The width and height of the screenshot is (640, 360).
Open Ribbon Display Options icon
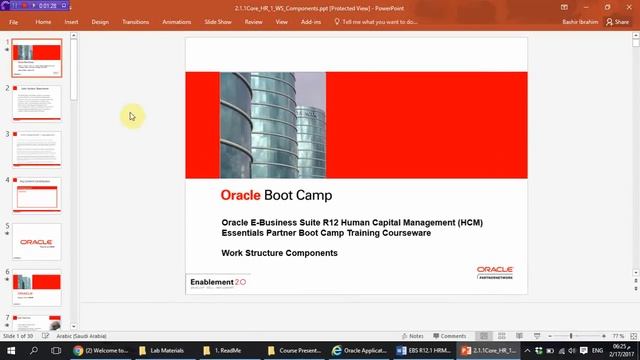click(564, 7)
